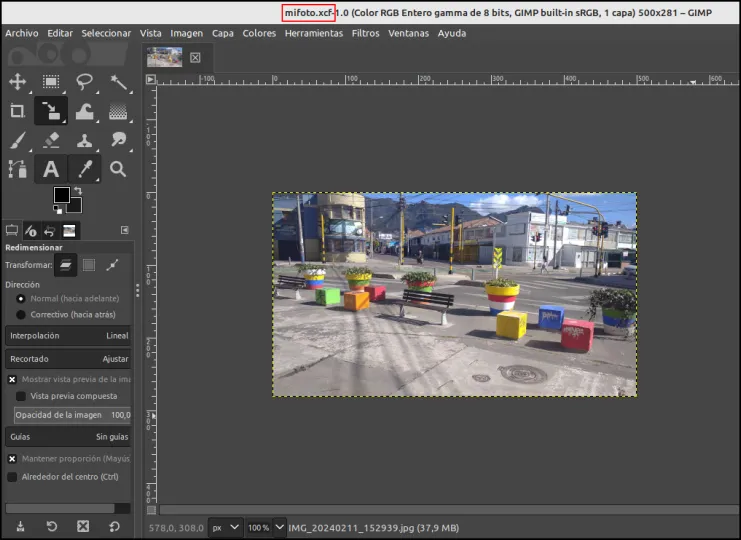Enable Vista previa compuesta checkbox
Viewport: 741px width, 540px height.
point(21,396)
